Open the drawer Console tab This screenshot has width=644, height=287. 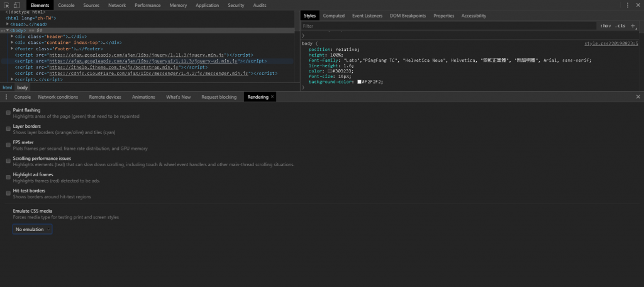[23, 97]
